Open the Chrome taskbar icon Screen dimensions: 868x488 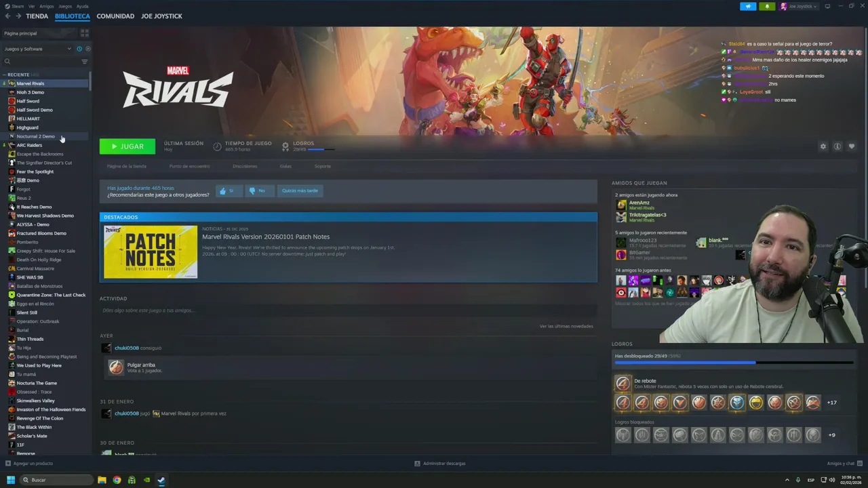(x=117, y=480)
